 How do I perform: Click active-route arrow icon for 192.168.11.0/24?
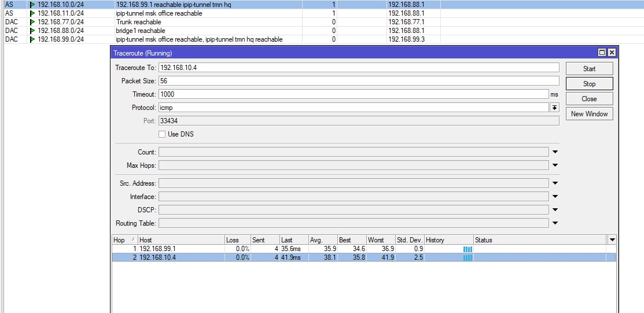[x=32, y=13]
